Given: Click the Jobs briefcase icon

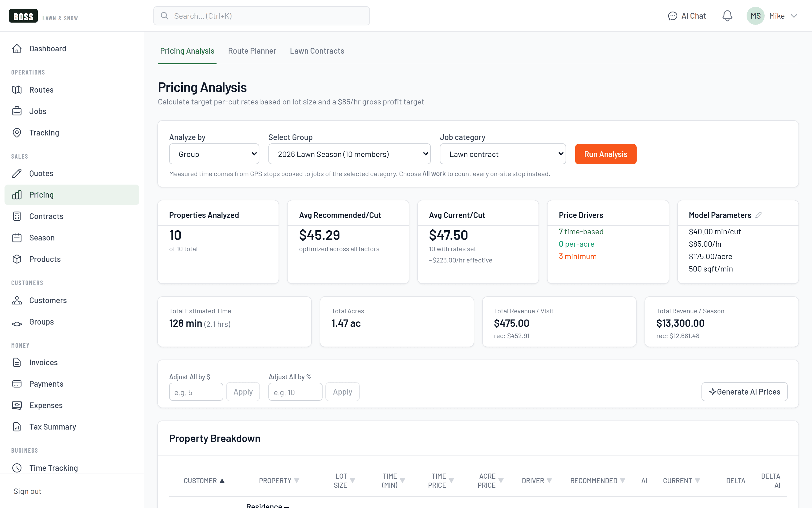Looking at the screenshot, I should (17, 111).
